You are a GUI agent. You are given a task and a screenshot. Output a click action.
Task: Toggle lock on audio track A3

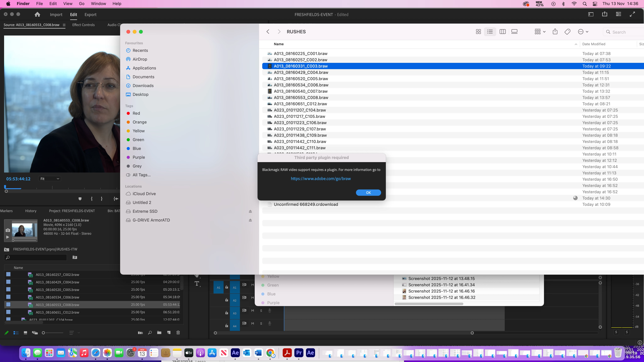227,313
